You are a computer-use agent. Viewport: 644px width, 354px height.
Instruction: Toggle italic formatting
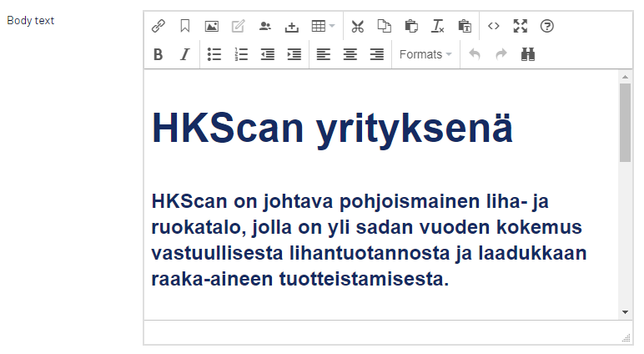(x=184, y=54)
